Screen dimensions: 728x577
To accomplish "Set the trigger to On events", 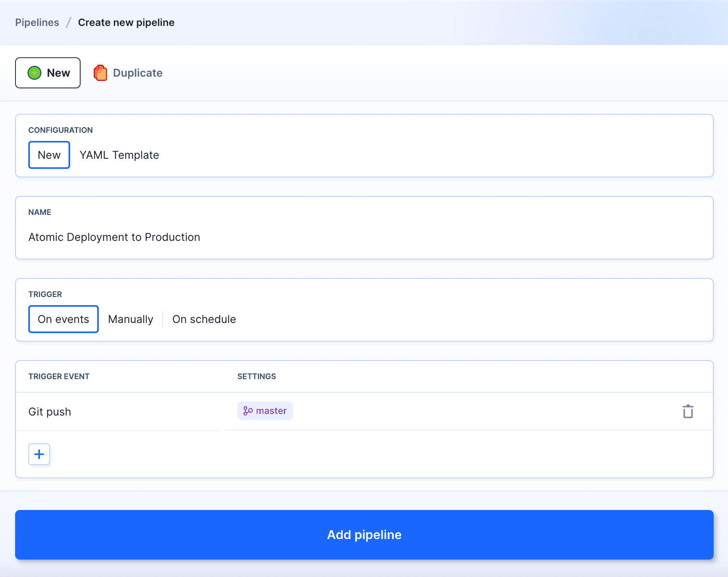I will pyautogui.click(x=64, y=319).
